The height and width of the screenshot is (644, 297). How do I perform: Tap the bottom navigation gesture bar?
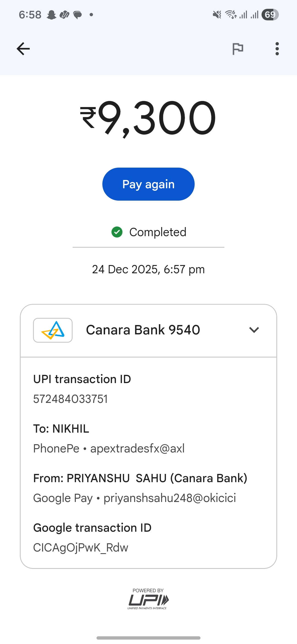(148, 638)
